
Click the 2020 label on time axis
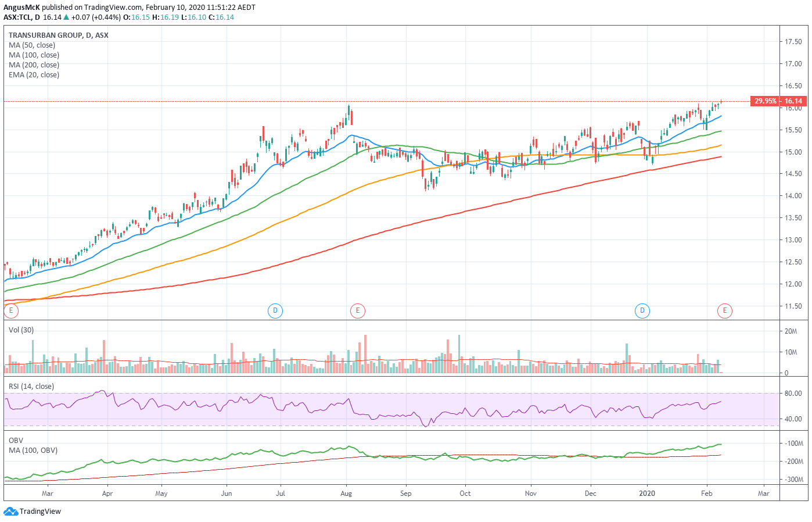[x=647, y=494]
